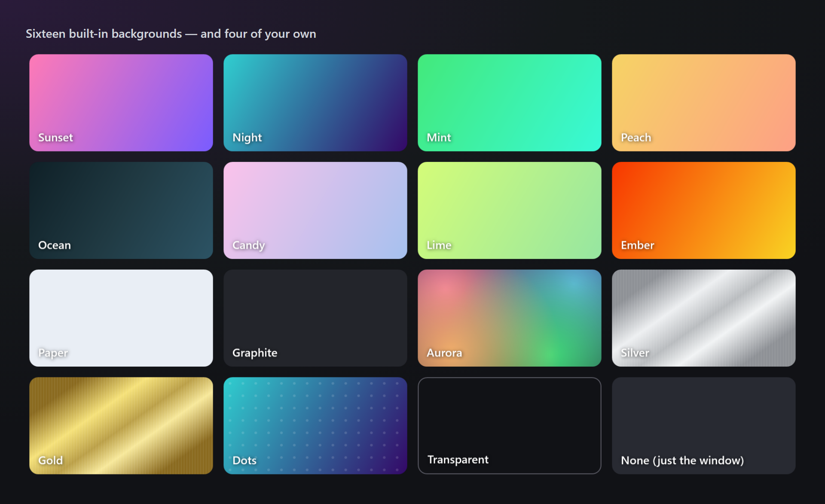Image resolution: width=825 pixels, height=504 pixels.
Task: Select the Lime background tile
Action: click(x=510, y=210)
